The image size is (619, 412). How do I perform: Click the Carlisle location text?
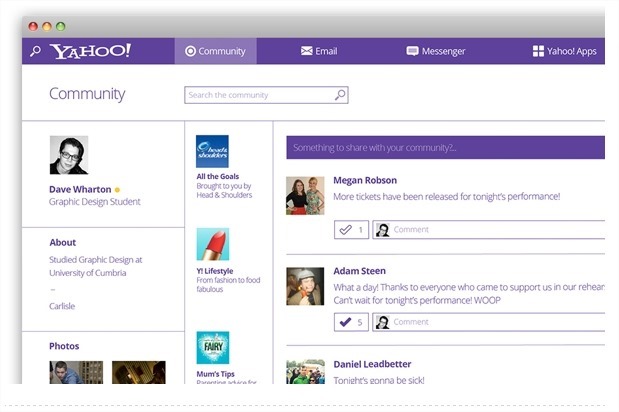coord(62,306)
